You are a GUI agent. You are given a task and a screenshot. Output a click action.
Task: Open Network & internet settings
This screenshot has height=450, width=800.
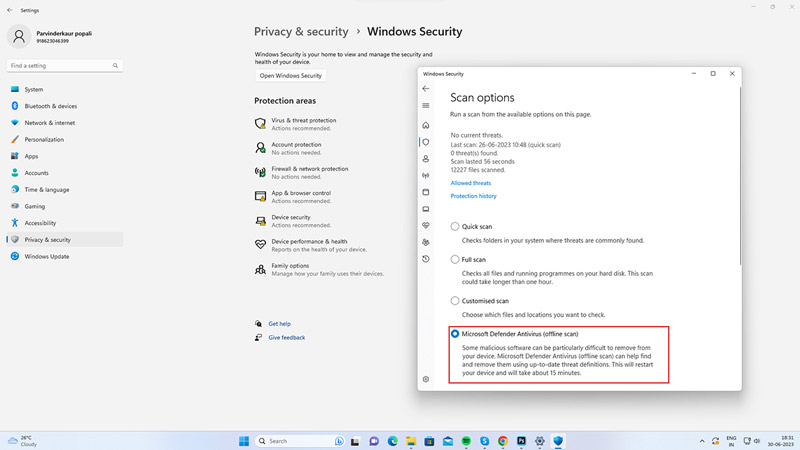65,123
